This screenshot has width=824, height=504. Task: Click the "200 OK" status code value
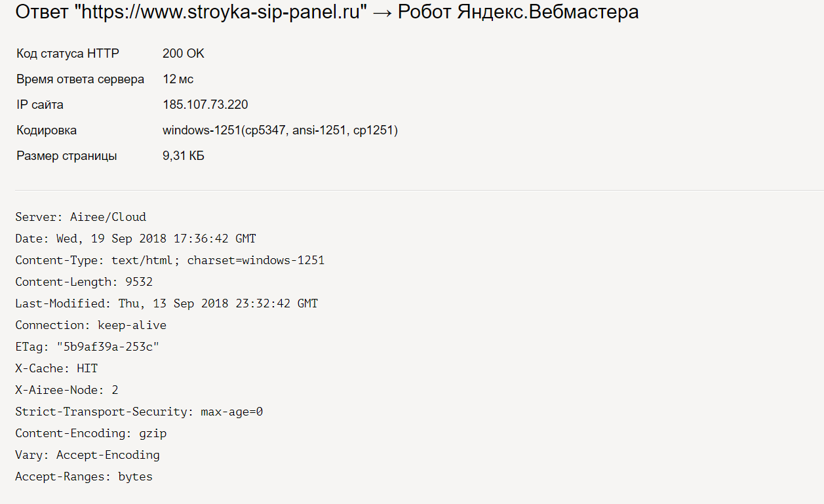[184, 54]
